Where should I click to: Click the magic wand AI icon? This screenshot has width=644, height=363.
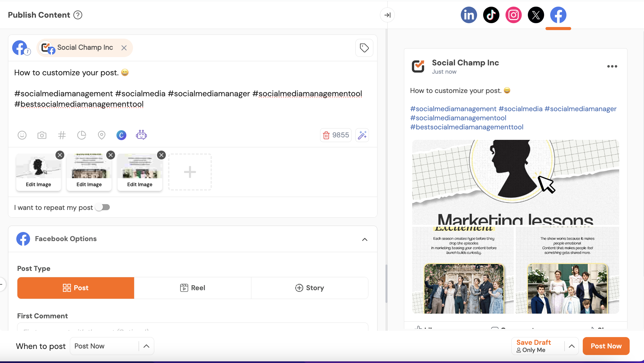tap(362, 135)
